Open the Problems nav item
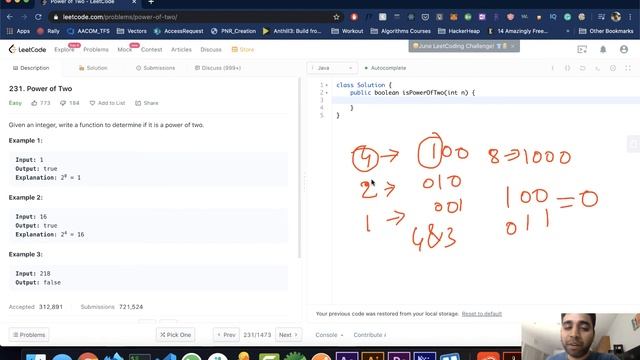640x360 pixels. tap(96, 49)
